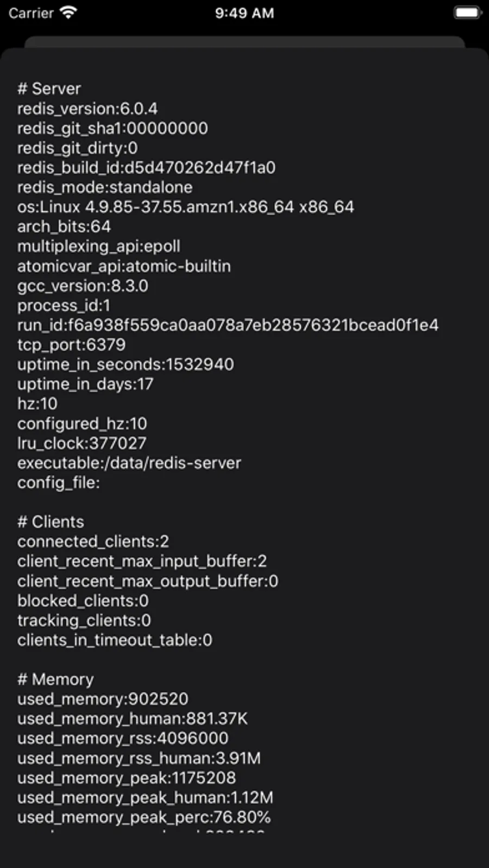Viewport: 489px width, 868px height.
Task: Tap the redis_version:6.0.4 line
Action: coord(87,109)
